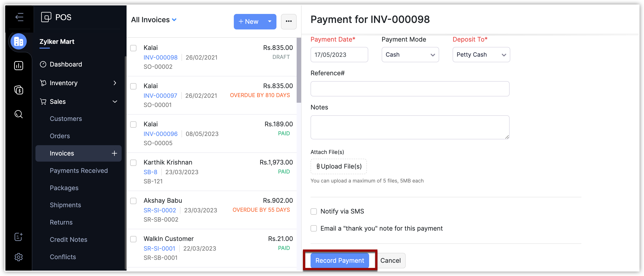Screen dimensions: 644x276
Task: Click the note-add icon above settings
Action: pyautogui.click(x=19, y=236)
